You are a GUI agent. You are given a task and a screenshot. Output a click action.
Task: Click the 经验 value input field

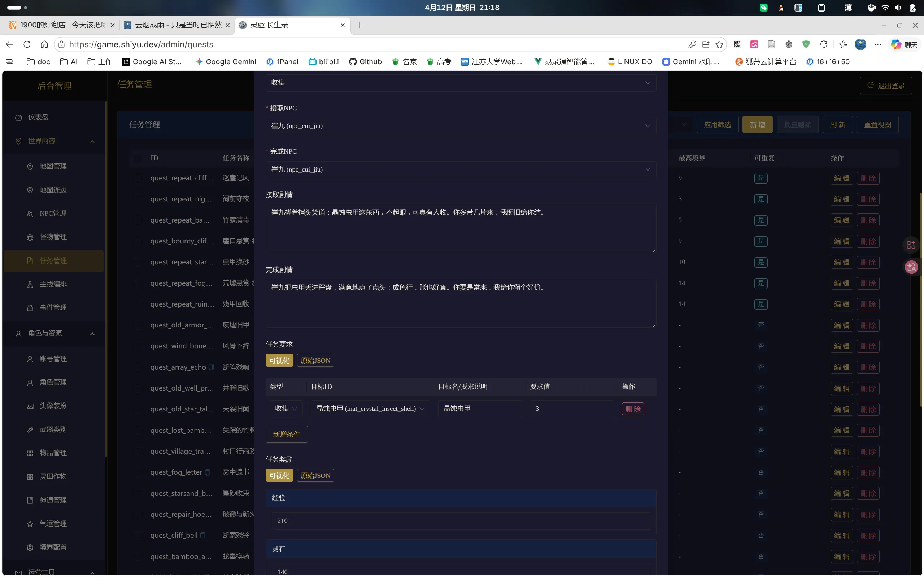click(x=461, y=521)
